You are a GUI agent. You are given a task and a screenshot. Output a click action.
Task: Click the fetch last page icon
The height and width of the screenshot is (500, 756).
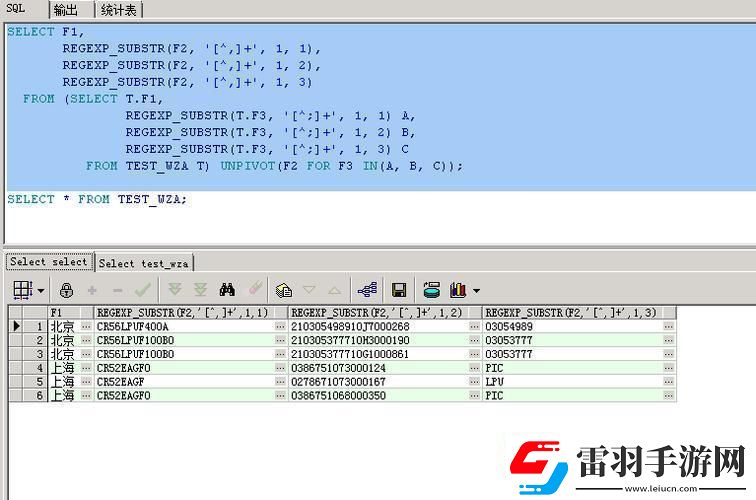pos(200,290)
